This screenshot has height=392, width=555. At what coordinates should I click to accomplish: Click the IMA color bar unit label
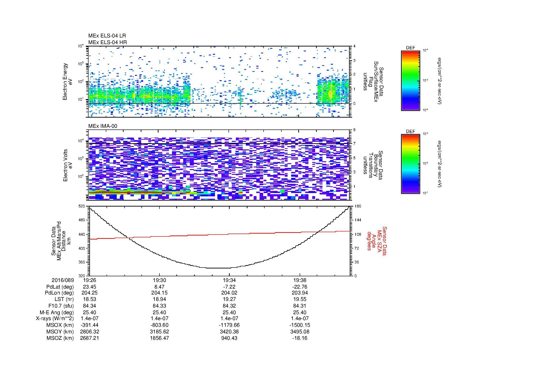click(x=440, y=164)
